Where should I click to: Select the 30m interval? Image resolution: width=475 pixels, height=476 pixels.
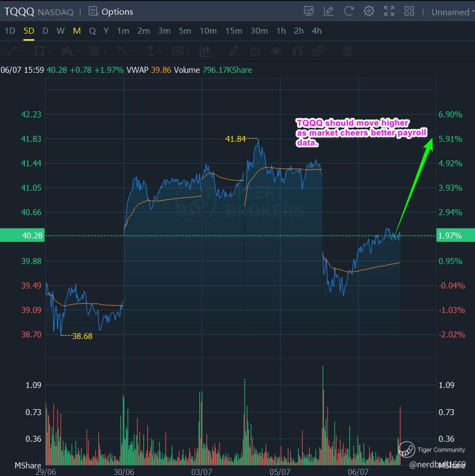tap(259, 30)
